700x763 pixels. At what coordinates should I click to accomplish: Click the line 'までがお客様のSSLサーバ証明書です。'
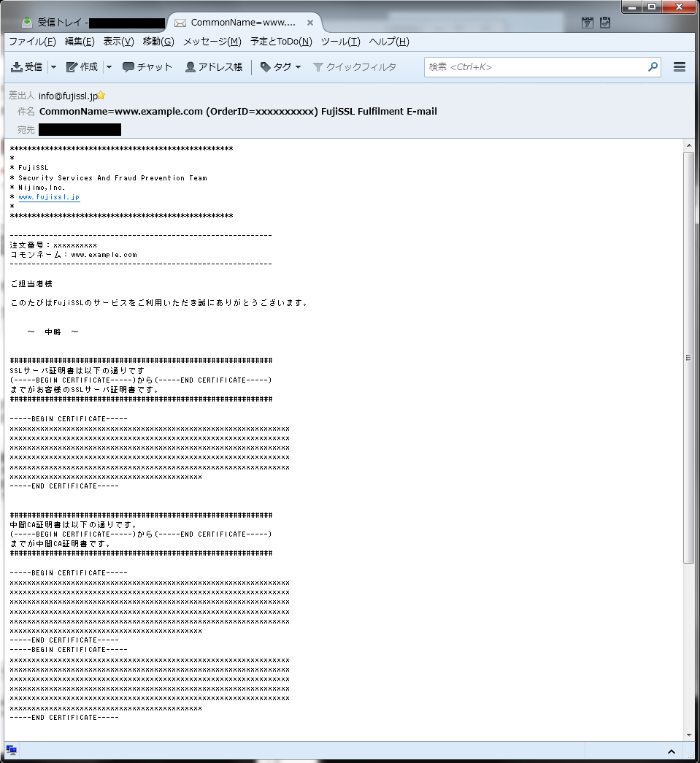coord(84,390)
